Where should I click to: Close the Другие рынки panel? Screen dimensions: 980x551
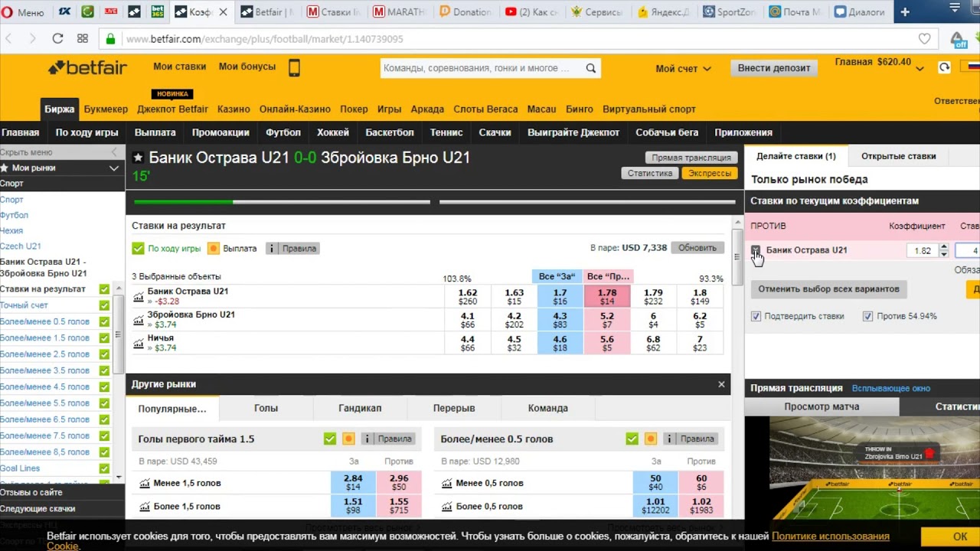point(720,384)
